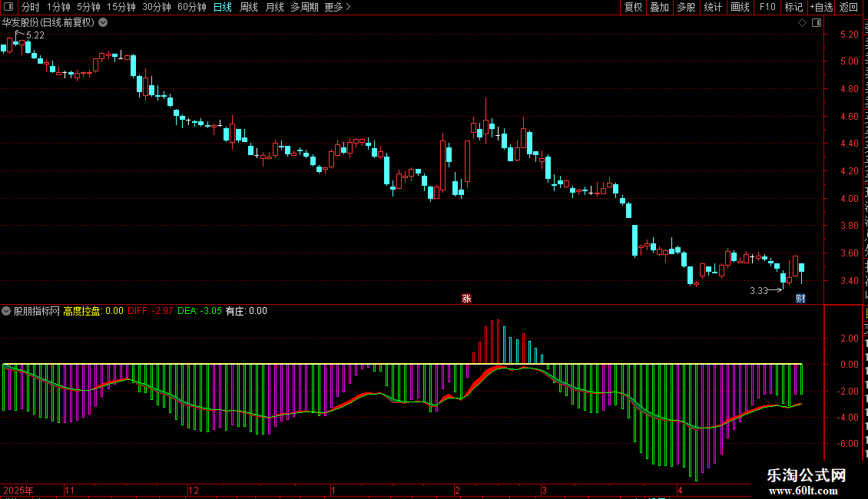Open the 多股 multi-stock view
Screen dimensions: 868x499
pyautogui.click(x=686, y=7)
